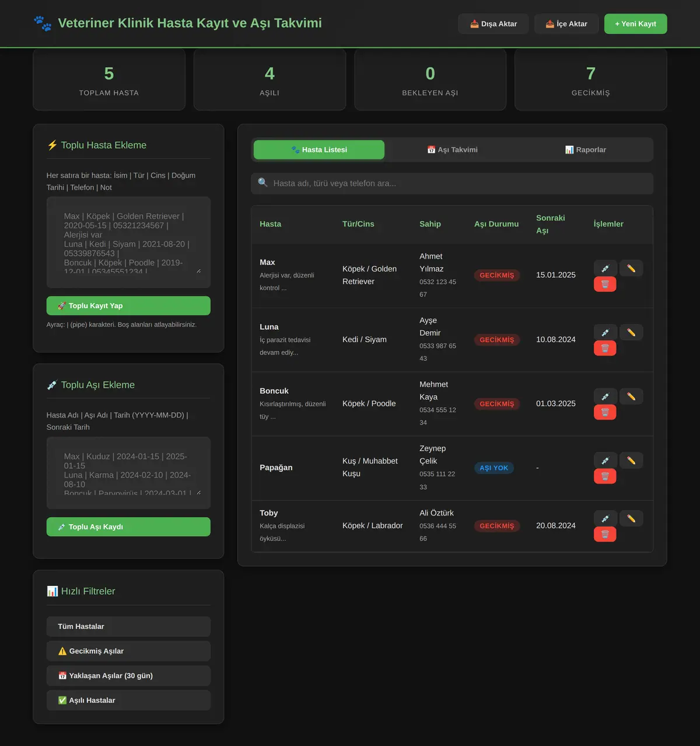Add vaccine for Boncuk via syringe icon
This screenshot has height=746, width=700.
click(605, 396)
